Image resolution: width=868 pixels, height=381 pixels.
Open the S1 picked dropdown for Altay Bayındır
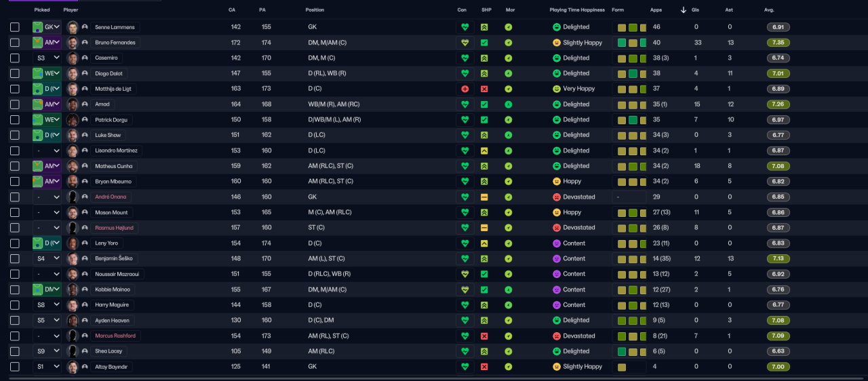(47, 367)
